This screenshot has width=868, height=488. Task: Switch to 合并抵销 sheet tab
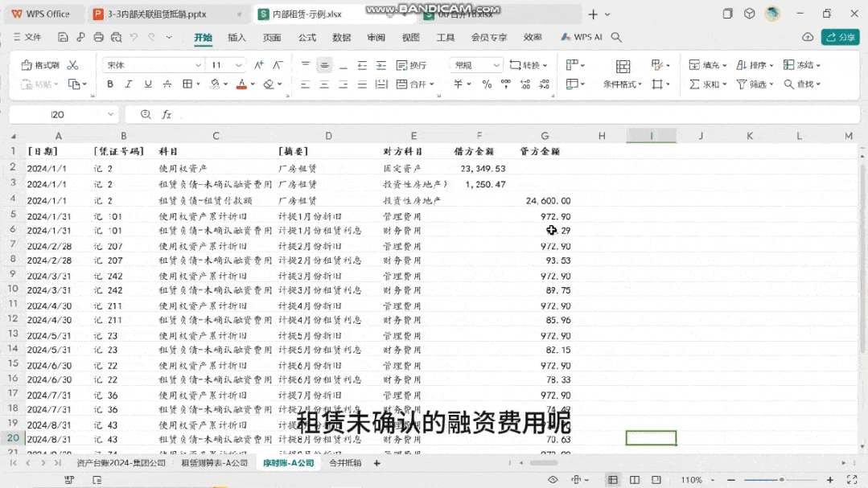345,463
